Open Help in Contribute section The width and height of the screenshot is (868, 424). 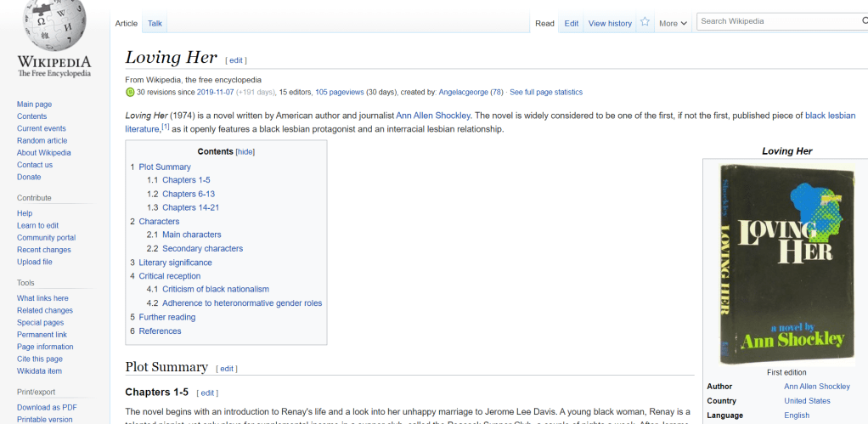tap(25, 213)
